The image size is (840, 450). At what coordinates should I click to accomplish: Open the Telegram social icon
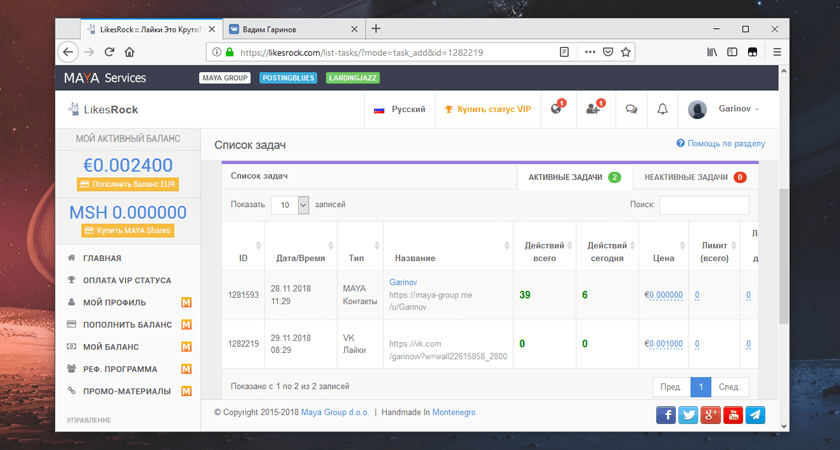tap(755, 415)
